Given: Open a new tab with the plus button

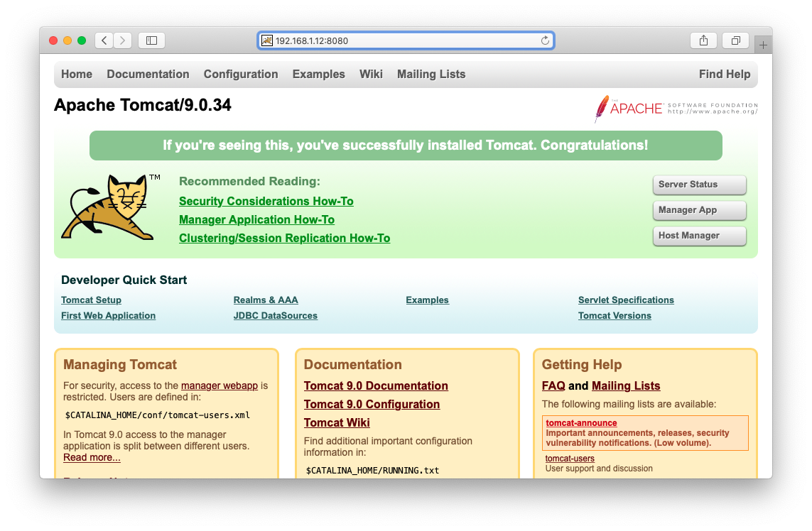Looking at the screenshot, I should pyautogui.click(x=763, y=43).
